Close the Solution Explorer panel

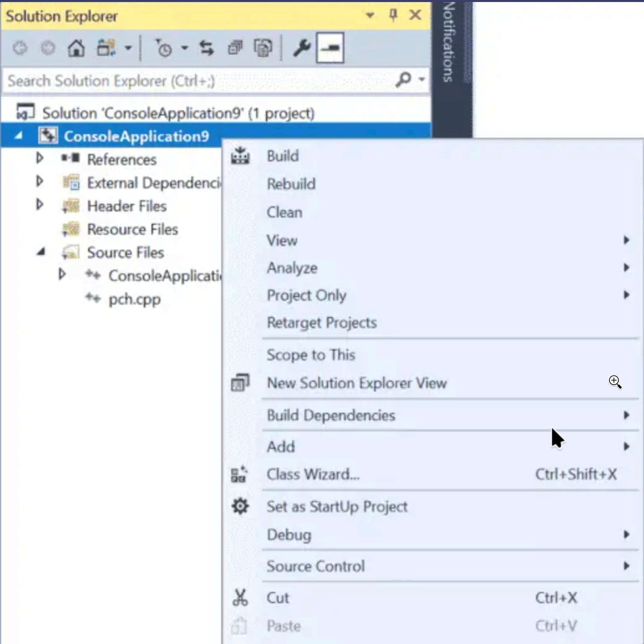(x=415, y=15)
